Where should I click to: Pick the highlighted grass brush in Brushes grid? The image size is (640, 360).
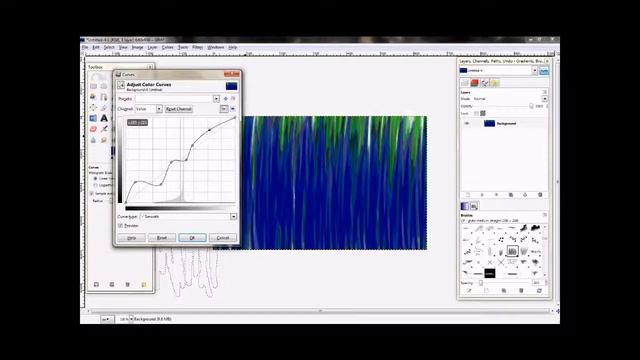(512, 251)
